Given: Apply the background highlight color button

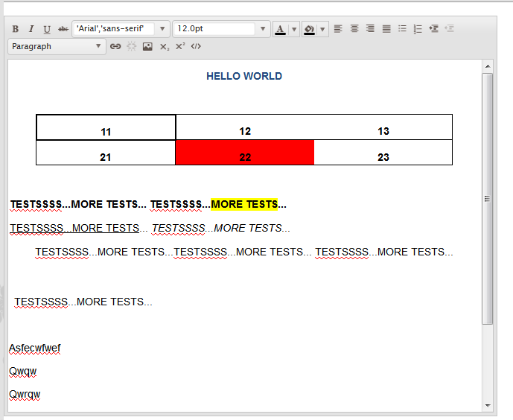Looking at the screenshot, I should coord(309,29).
